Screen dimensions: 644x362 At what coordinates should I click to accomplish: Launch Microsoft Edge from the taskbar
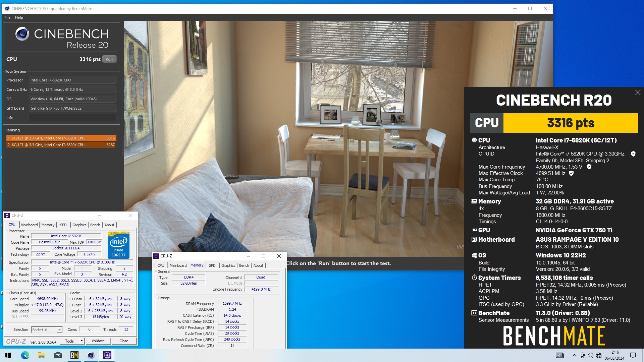click(25, 355)
